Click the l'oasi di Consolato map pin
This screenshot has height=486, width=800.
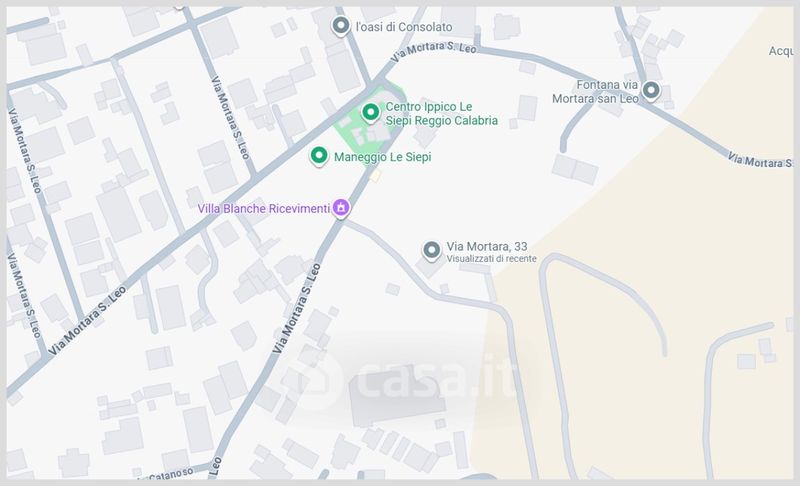pos(340,25)
